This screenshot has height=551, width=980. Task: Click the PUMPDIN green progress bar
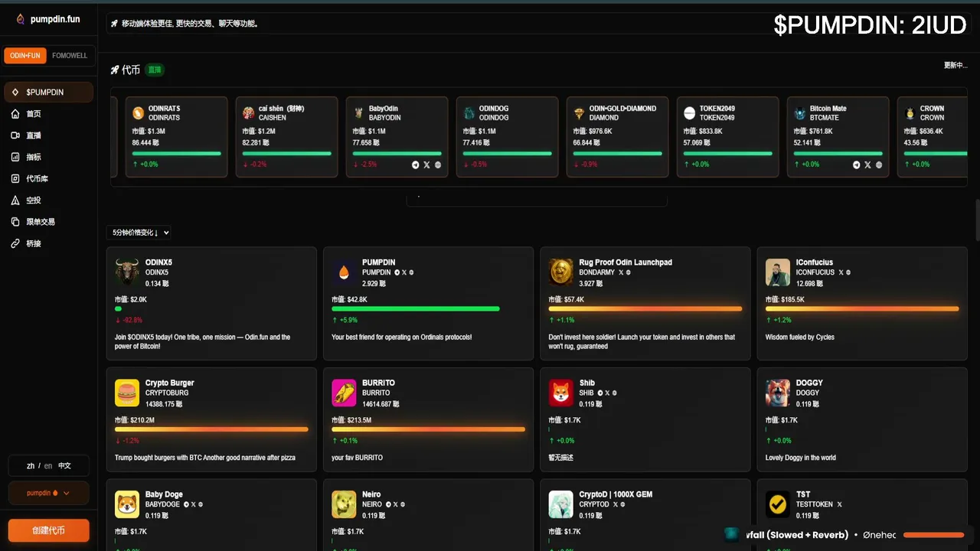click(x=416, y=309)
